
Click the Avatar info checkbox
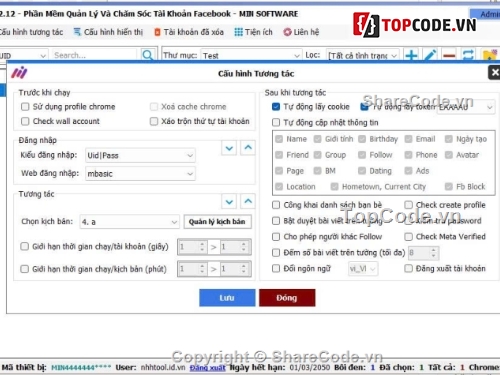click(449, 155)
